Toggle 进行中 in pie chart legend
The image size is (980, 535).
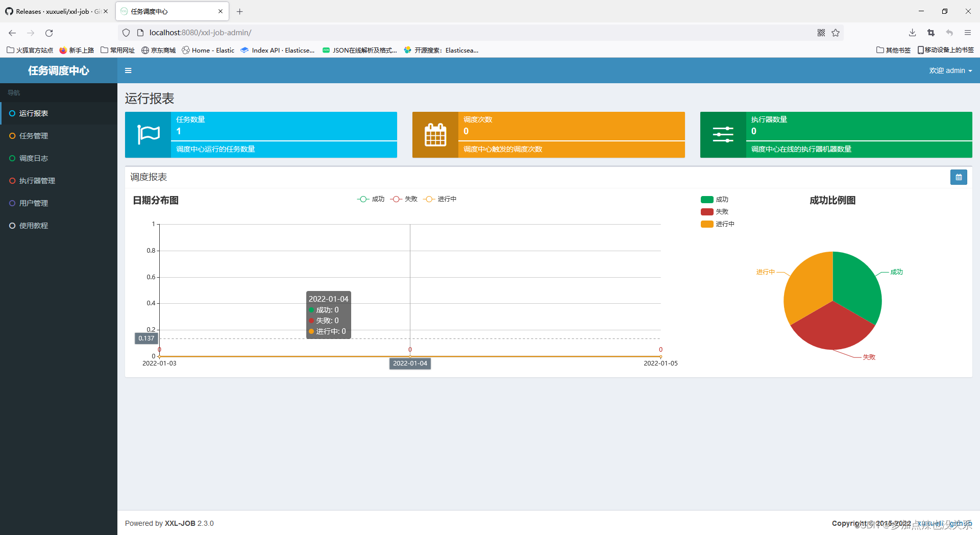tap(718, 224)
